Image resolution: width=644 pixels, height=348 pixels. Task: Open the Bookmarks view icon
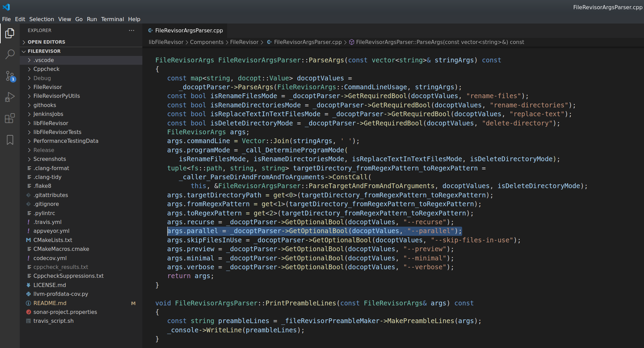click(10, 140)
